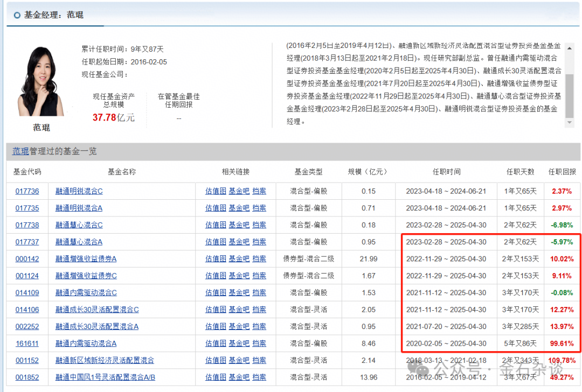Open fund code 001124 link

[x=27, y=276]
